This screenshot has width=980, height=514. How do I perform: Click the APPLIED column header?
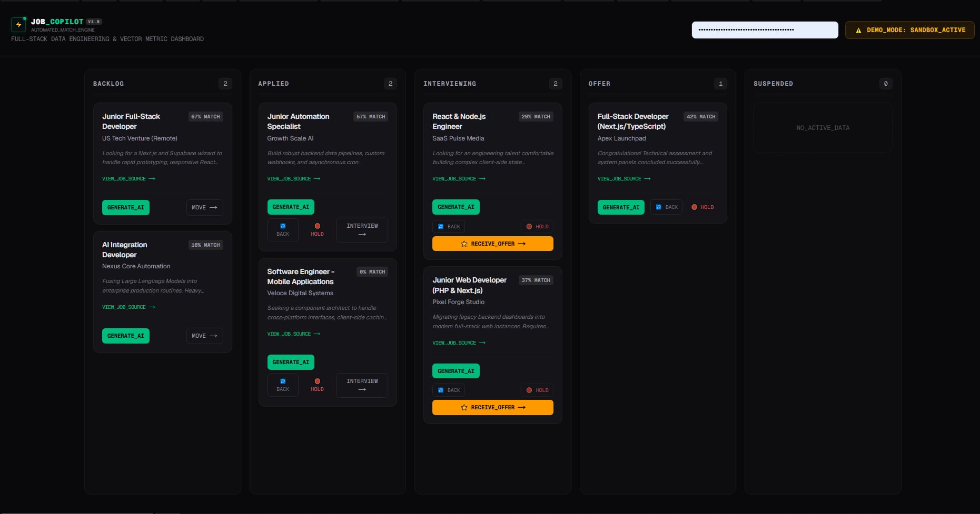click(273, 84)
